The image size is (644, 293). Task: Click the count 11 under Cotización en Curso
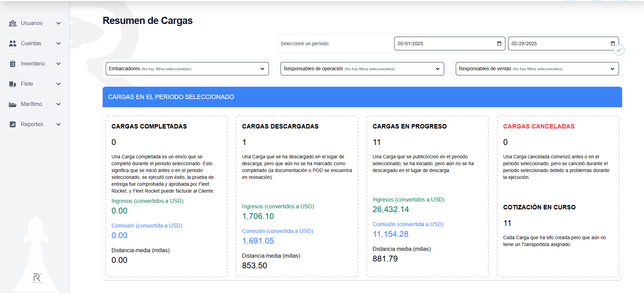pos(507,223)
